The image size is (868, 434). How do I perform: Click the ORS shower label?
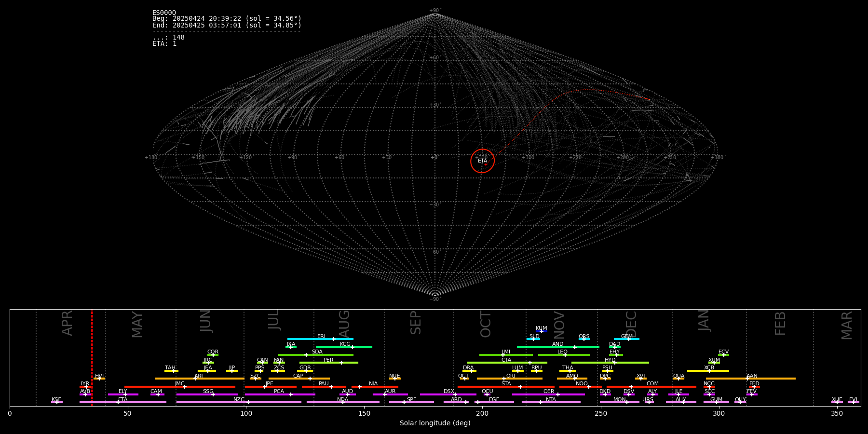[583, 337]
